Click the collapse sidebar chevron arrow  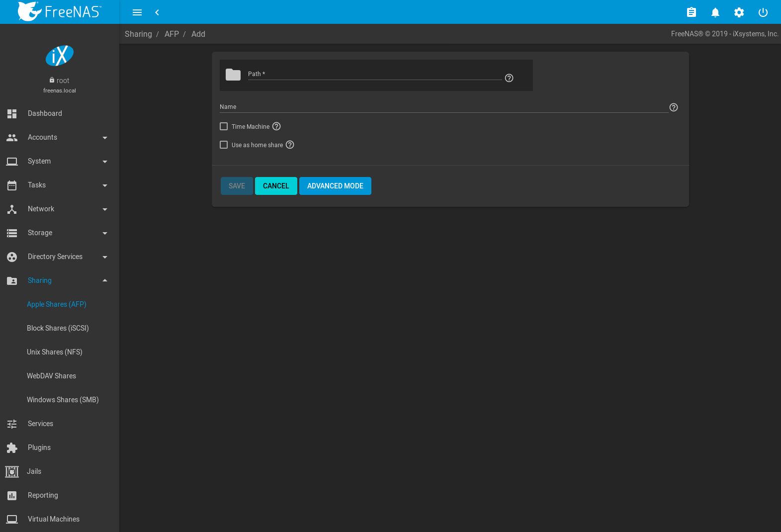click(x=157, y=12)
